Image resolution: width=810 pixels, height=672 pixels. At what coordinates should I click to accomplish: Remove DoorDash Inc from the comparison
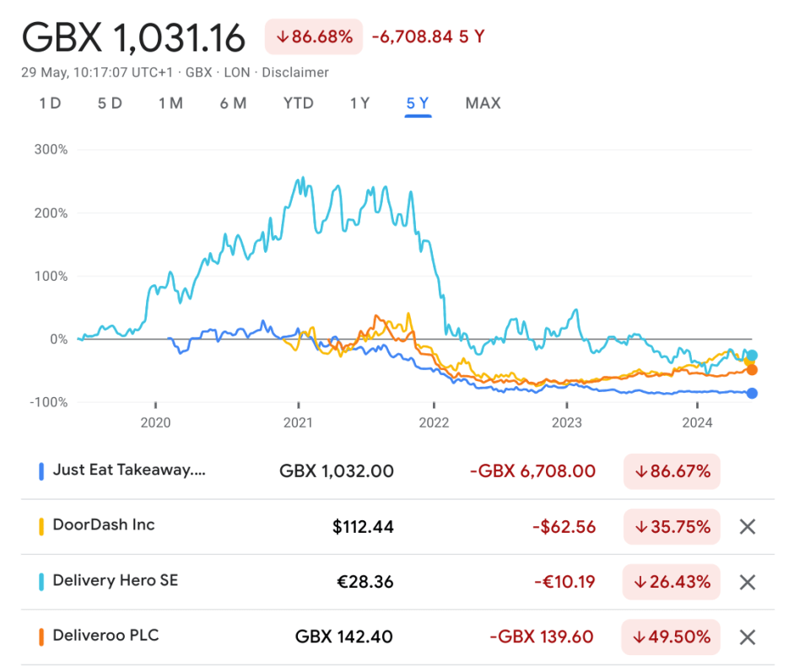[747, 527]
